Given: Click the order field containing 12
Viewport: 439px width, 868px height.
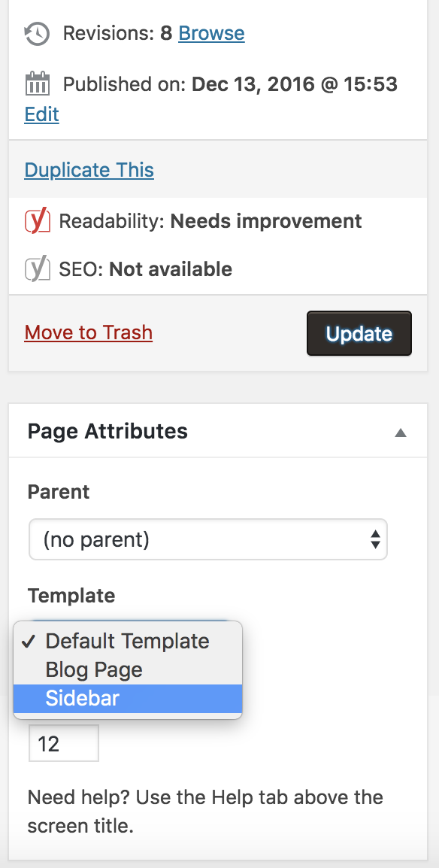Looking at the screenshot, I should pos(64,743).
